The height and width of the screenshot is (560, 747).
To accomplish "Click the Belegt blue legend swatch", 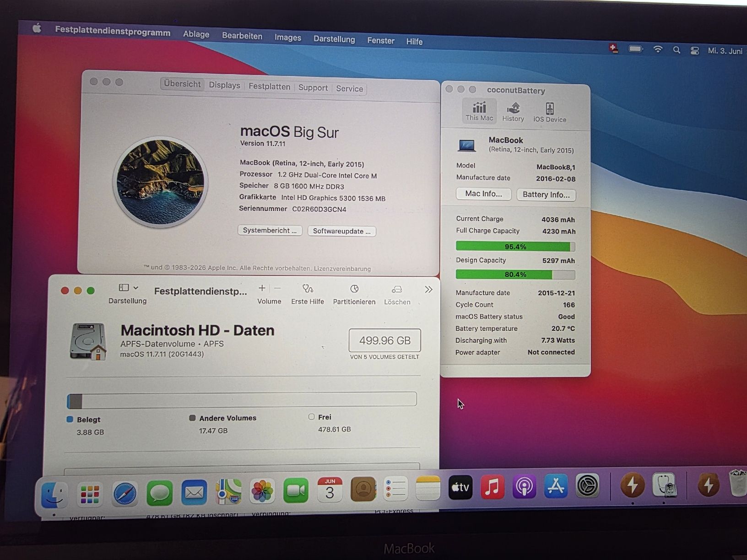I will (x=70, y=419).
